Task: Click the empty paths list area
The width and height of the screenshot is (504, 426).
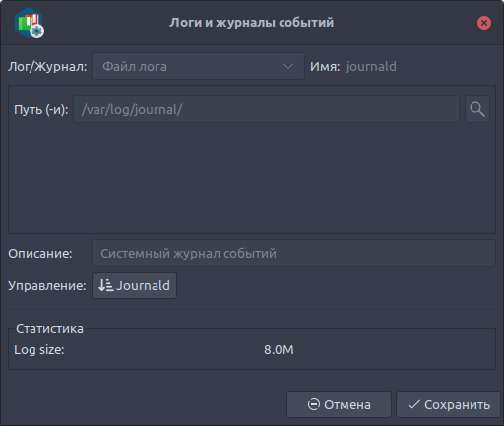Action: tap(252, 179)
